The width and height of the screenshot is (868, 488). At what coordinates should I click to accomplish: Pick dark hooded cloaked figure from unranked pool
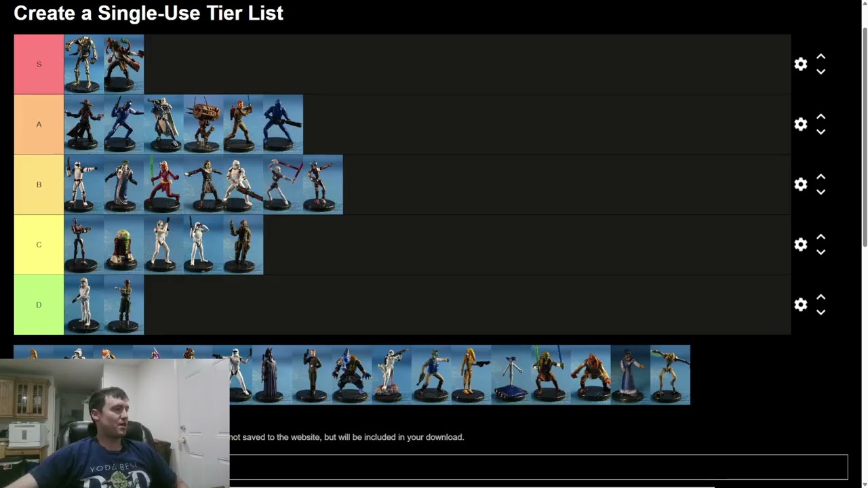(272, 375)
